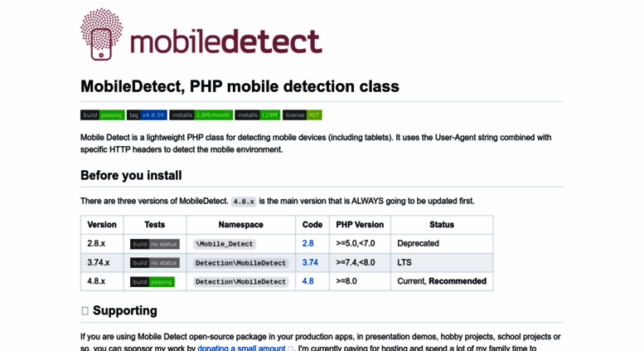Open the license MIT badge
644x351 pixels.
point(303,115)
